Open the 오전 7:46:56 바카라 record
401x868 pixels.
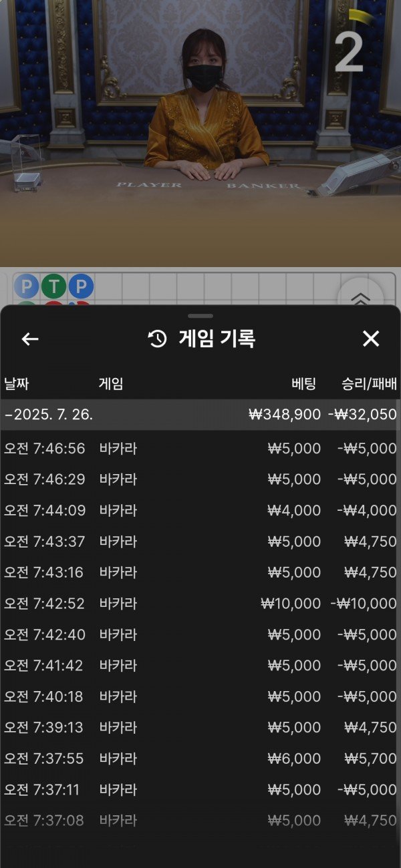[200, 449]
